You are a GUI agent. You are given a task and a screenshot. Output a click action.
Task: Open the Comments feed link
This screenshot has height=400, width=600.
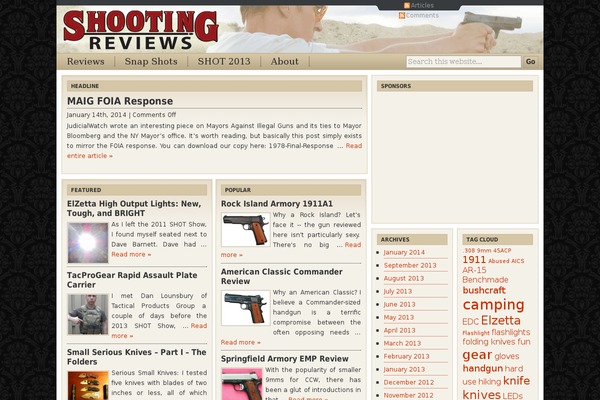tap(422, 15)
